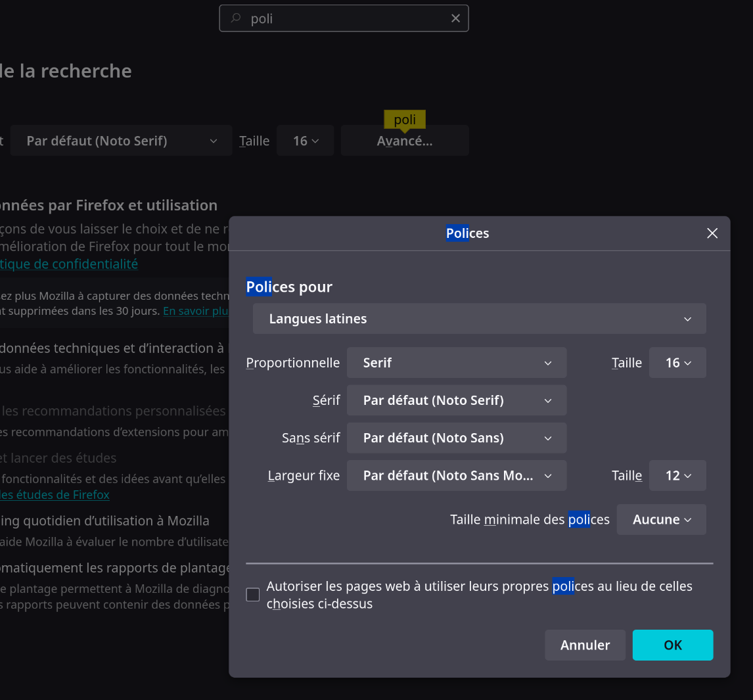Choose a Largeur fixe font

(x=456, y=475)
